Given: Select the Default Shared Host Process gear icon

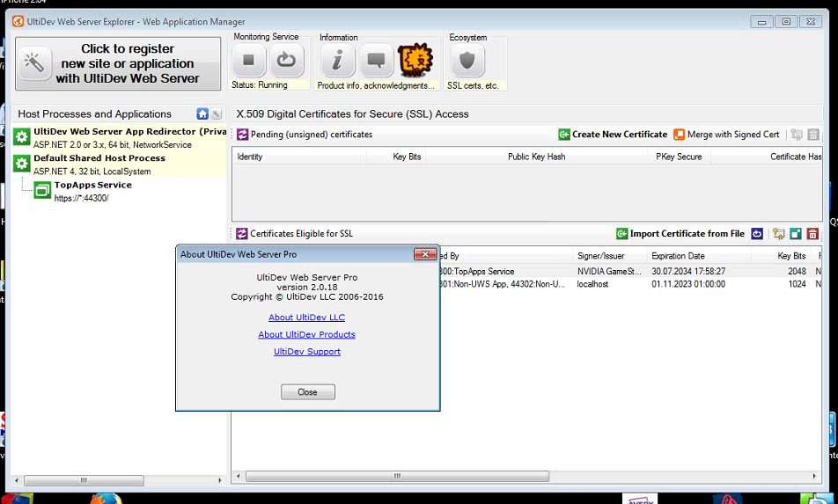Looking at the screenshot, I should coord(21,164).
